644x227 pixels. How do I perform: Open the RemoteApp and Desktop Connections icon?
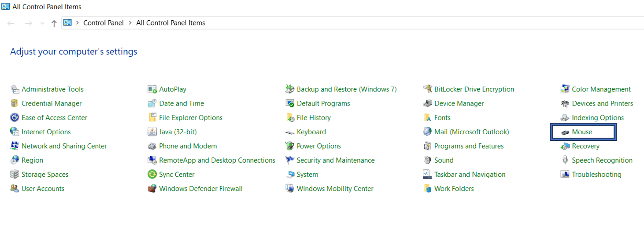click(152, 160)
